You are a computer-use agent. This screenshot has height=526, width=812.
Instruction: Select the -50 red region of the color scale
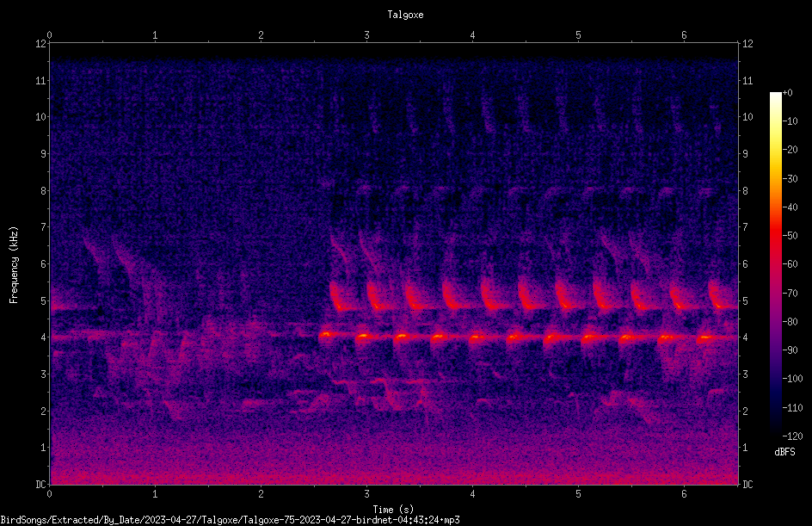[775, 236]
